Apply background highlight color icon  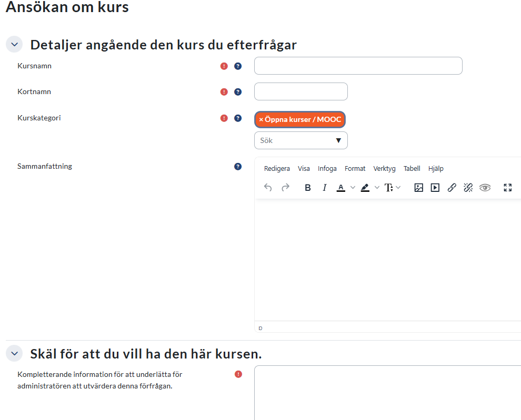click(x=365, y=188)
